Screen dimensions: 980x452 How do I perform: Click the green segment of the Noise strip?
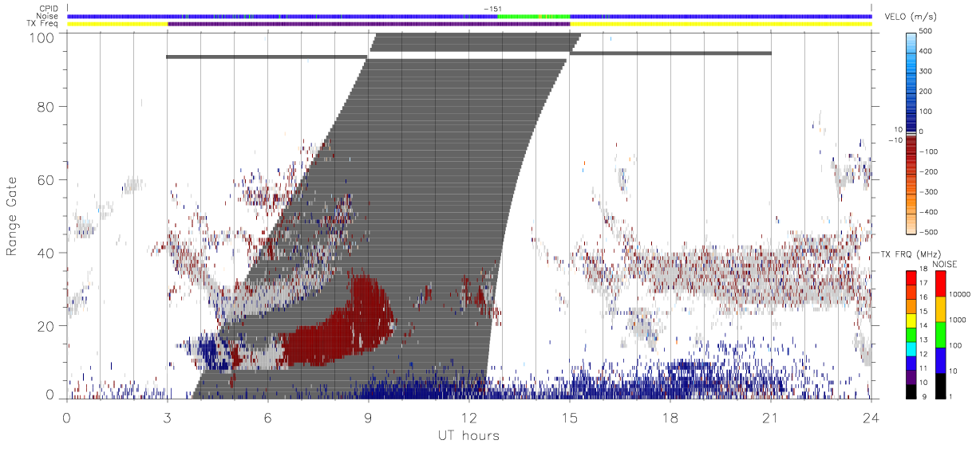(x=533, y=16)
